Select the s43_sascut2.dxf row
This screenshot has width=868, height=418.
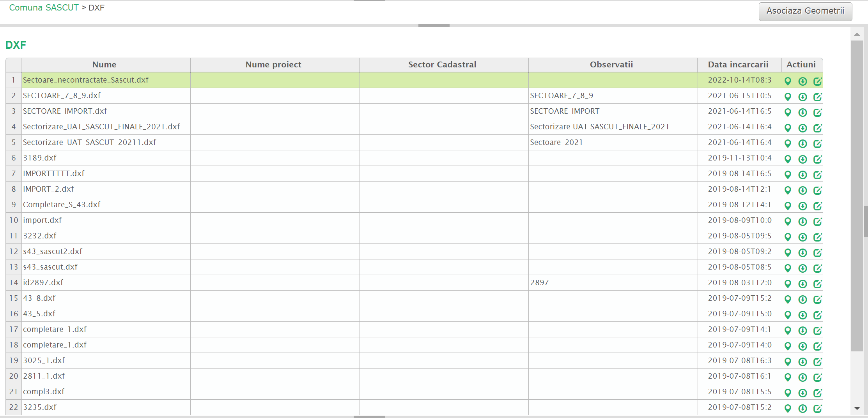(x=53, y=251)
